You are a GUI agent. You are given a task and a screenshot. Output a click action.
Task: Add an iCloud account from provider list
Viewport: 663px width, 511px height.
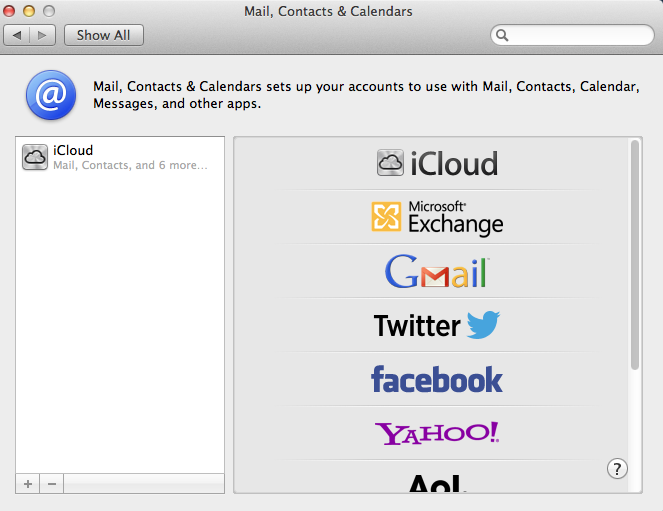pyautogui.click(x=437, y=163)
